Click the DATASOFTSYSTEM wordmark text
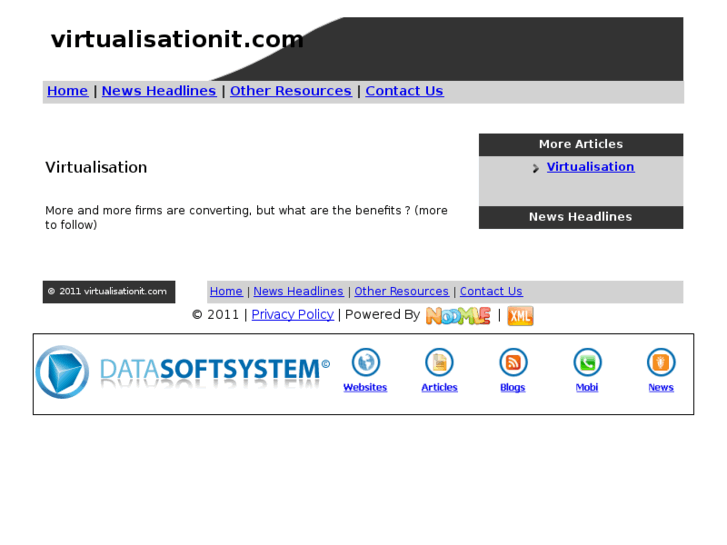 pos(215,370)
